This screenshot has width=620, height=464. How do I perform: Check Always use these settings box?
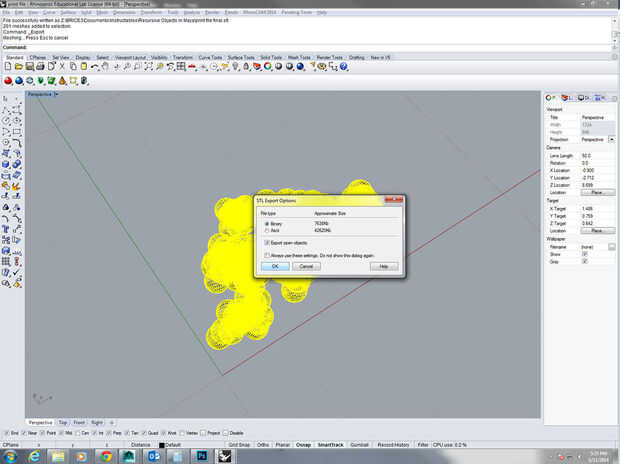267,256
